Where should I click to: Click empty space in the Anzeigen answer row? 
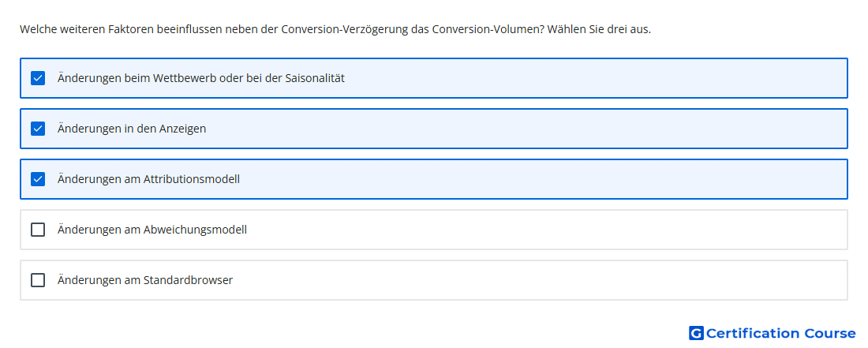(x=526, y=129)
